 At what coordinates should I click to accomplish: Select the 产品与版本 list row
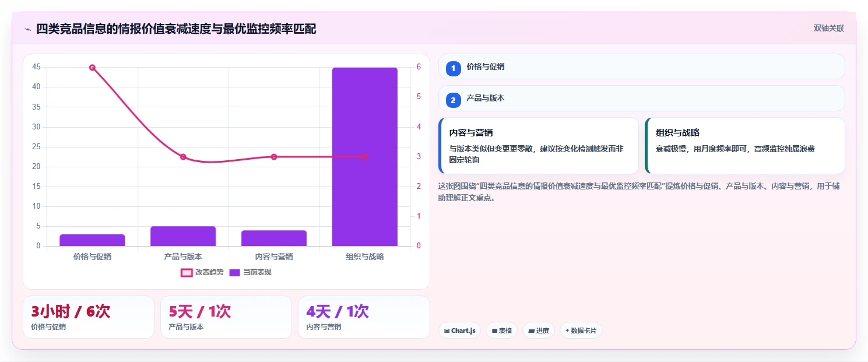point(641,99)
